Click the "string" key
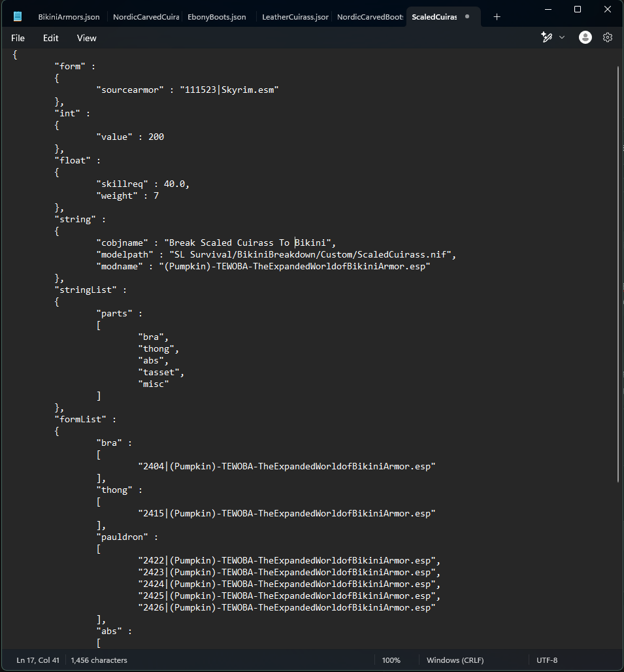The width and height of the screenshot is (624, 672). [x=75, y=219]
